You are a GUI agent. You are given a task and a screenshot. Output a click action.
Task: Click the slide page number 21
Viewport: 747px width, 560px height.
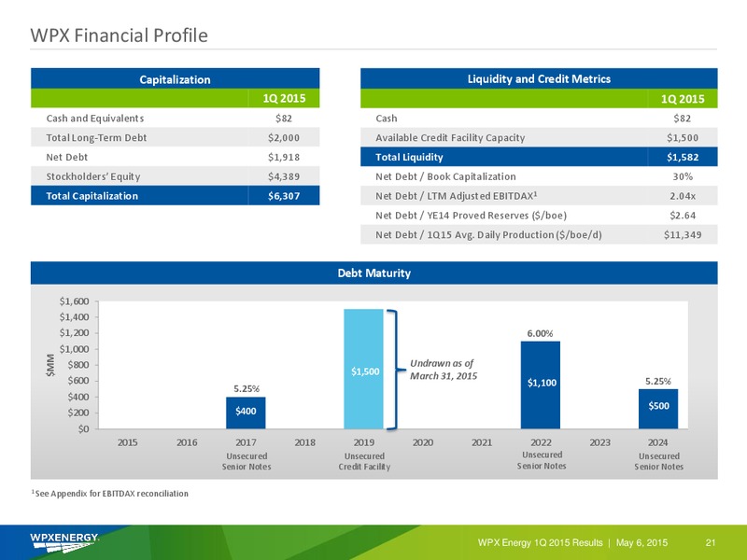click(711, 543)
